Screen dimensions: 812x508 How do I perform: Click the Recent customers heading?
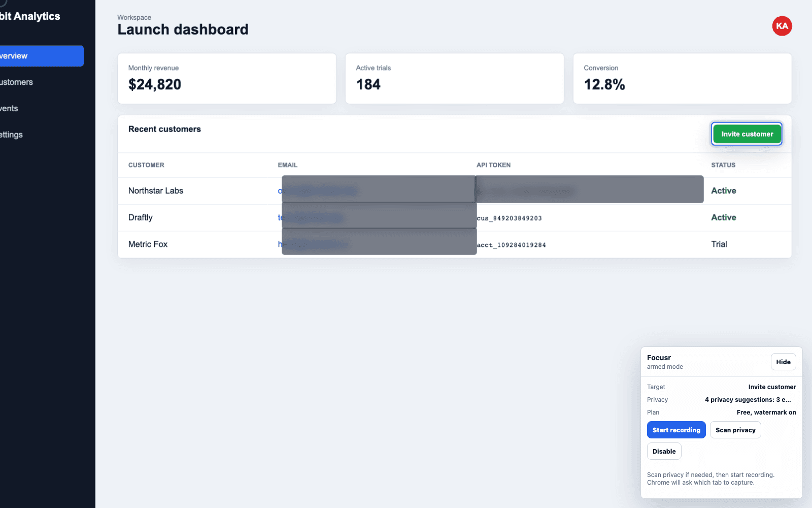[x=164, y=129]
